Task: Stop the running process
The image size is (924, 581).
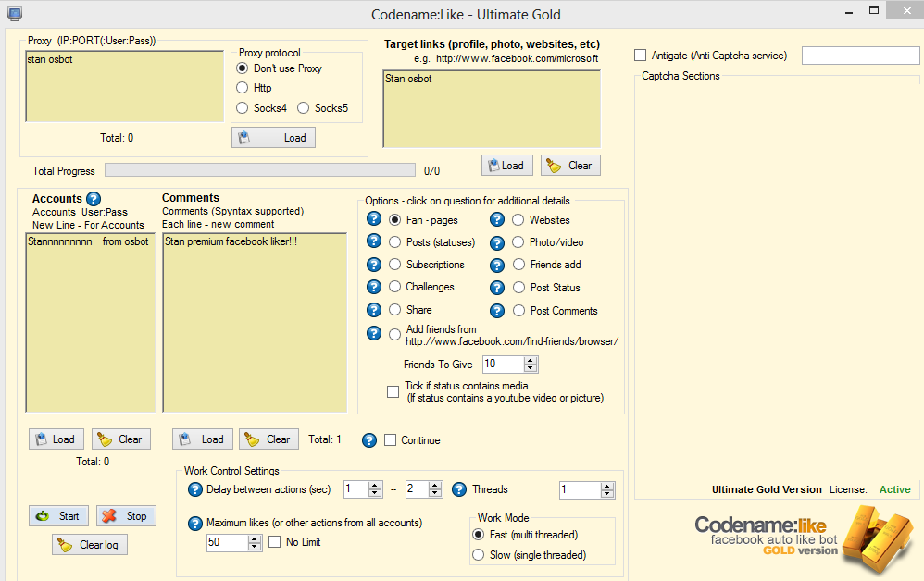Action: coord(126,516)
